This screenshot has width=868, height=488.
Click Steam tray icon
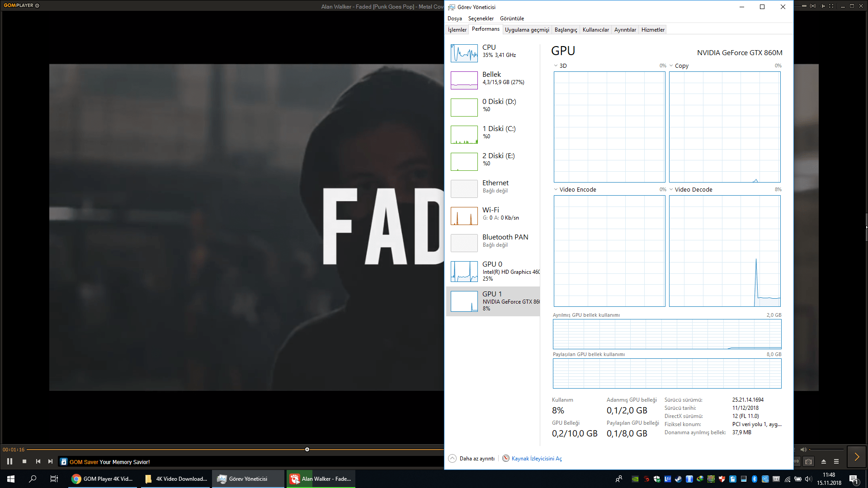679,479
